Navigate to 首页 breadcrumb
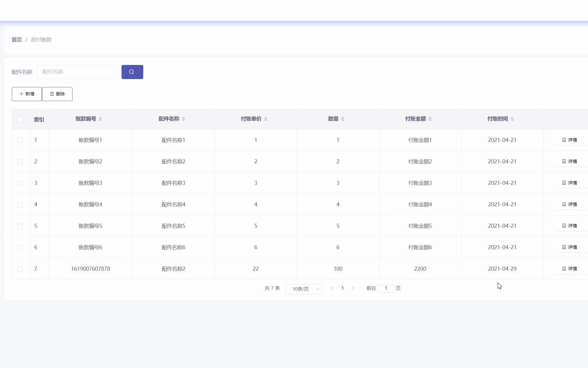588x368 pixels. coord(17,40)
